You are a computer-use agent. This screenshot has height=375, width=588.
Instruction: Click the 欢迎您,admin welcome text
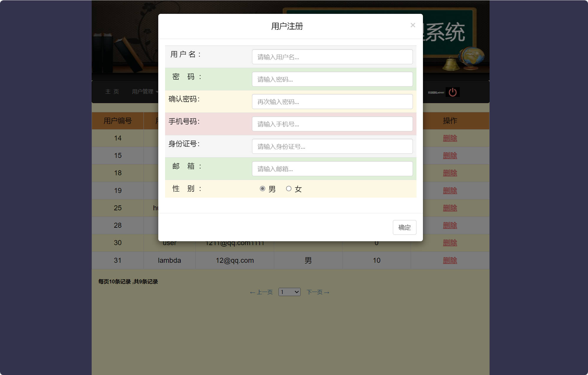pyautogui.click(x=436, y=92)
